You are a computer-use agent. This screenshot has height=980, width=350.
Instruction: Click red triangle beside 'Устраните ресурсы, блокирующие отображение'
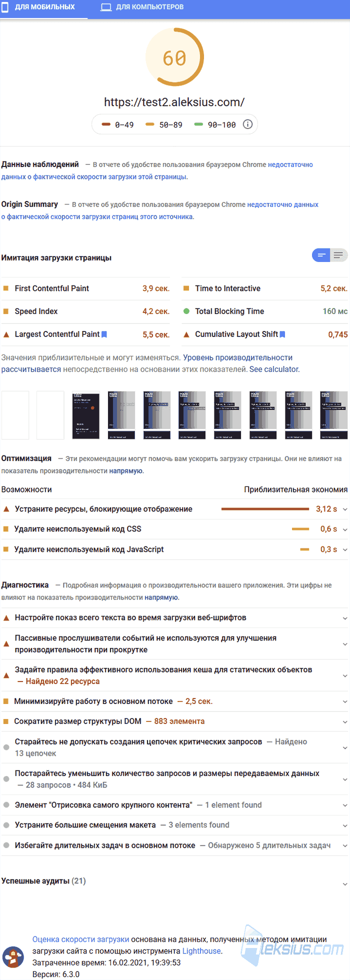6,509
